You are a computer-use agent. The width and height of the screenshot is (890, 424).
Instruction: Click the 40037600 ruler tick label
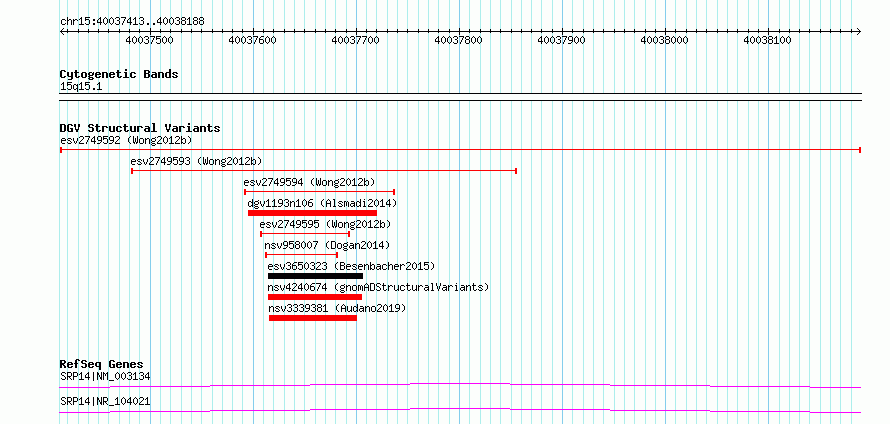[253, 40]
